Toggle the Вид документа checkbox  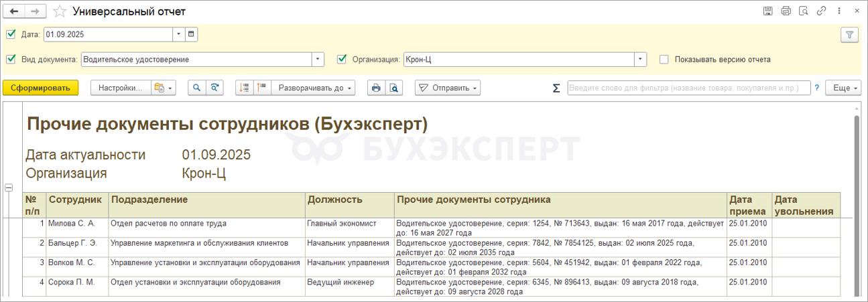click(x=11, y=59)
